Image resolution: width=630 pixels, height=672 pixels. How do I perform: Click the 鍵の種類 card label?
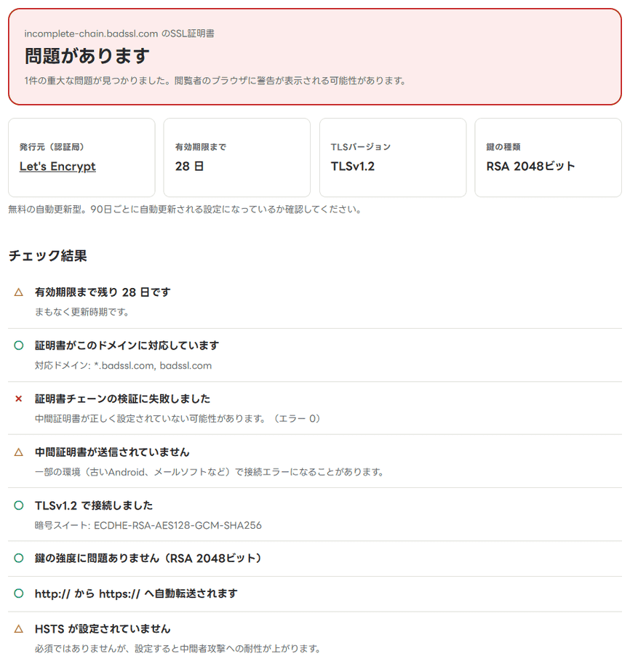point(503,147)
